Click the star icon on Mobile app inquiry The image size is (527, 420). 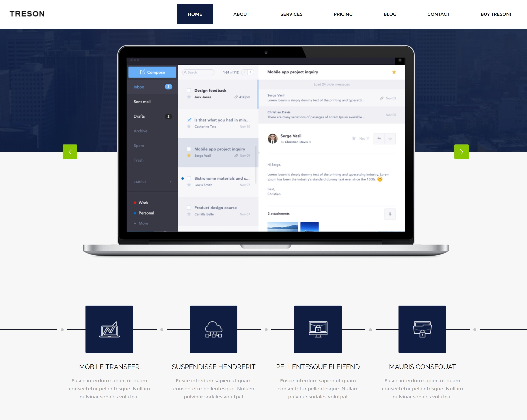[189, 155]
